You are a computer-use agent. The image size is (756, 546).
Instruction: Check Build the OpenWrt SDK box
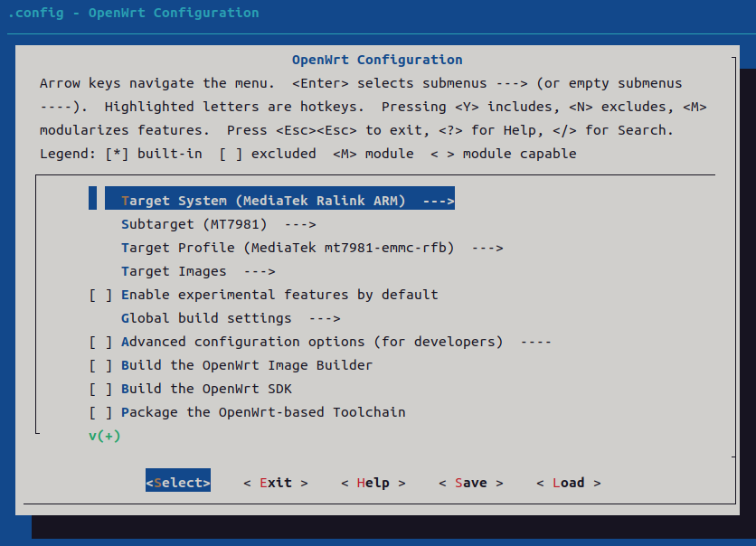tap(100, 389)
